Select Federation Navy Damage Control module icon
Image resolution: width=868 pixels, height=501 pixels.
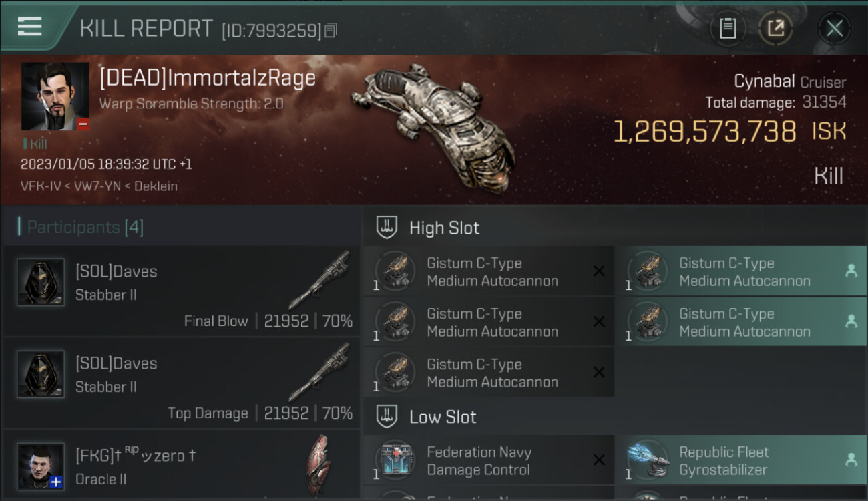[x=395, y=460]
